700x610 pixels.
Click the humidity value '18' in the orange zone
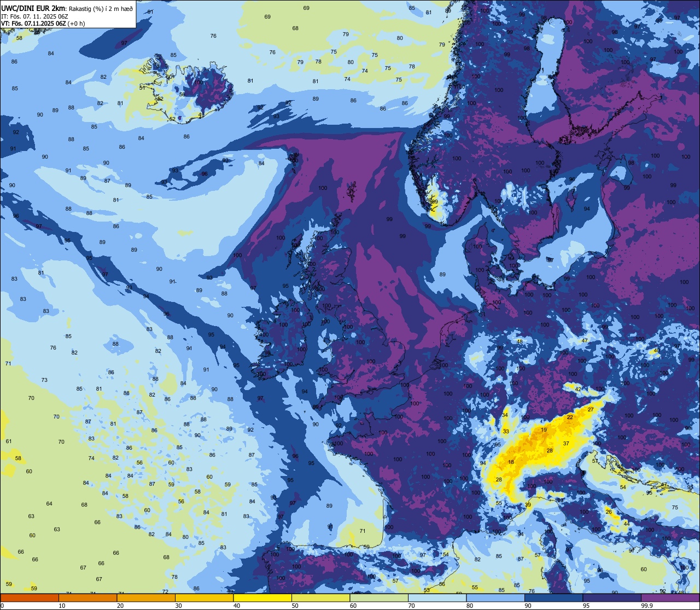click(x=511, y=462)
